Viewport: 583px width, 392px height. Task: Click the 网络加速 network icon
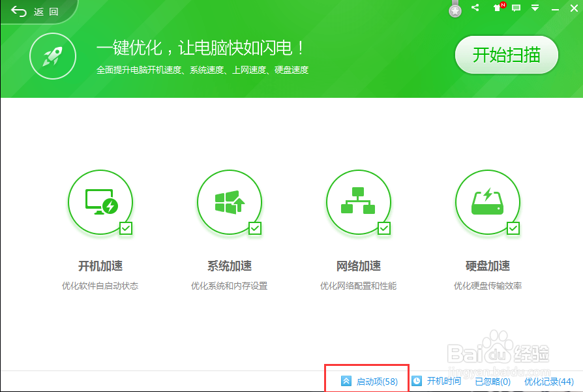[x=359, y=202]
